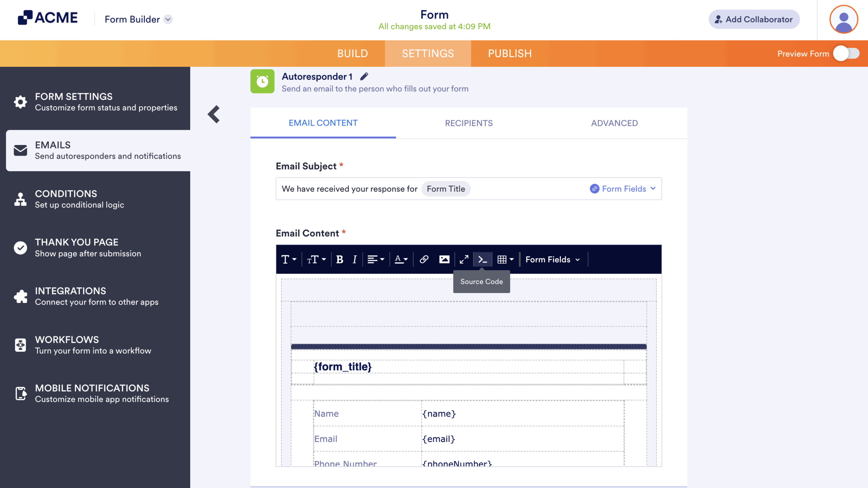Viewport: 868px width, 488px height.
Task: Open the Emails settings section
Action: 97,150
